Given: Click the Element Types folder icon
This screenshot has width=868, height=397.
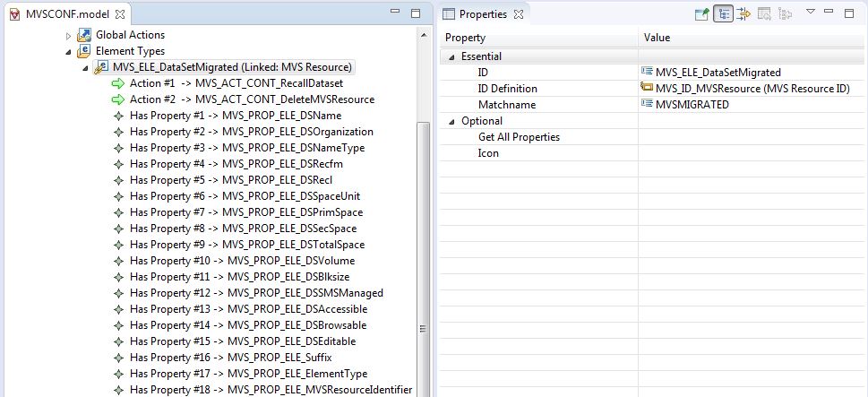Looking at the screenshot, I should tap(83, 51).
